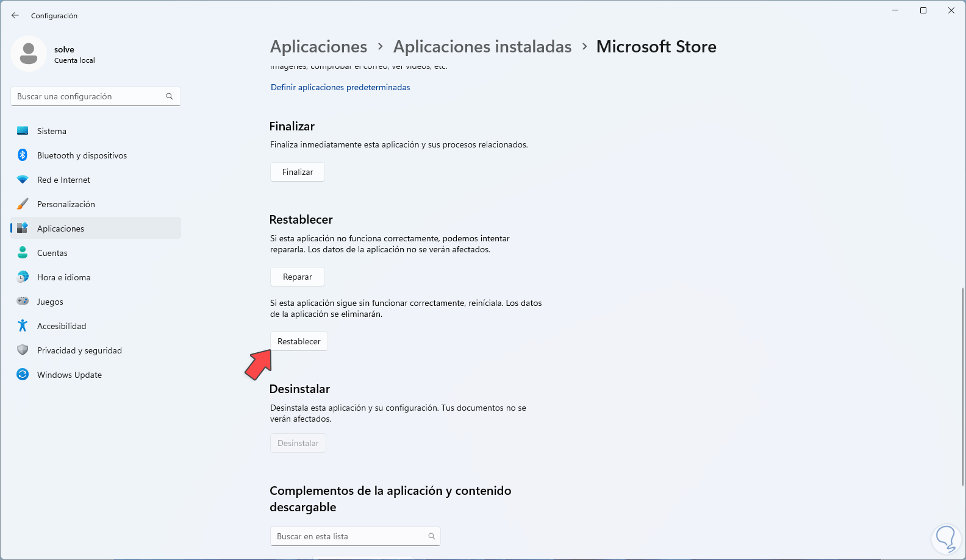Click the Sistema monitor icon

pos(23,131)
